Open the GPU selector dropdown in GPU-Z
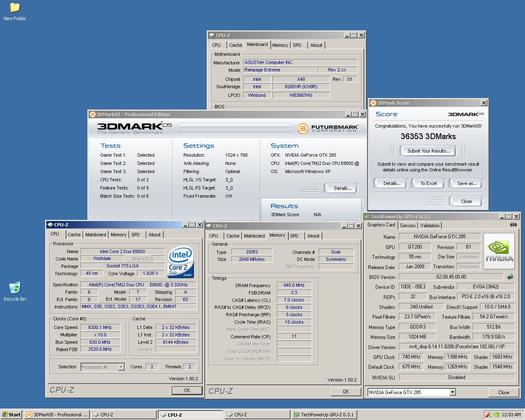This screenshot has height=420, width=525. tap(452, 392)
